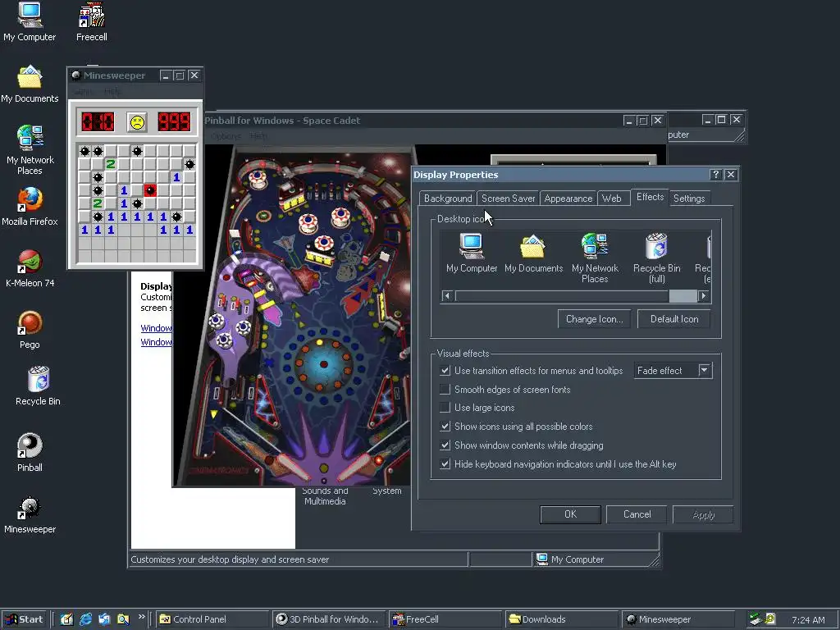The width and height of the screenshot is (840, 630).
Task: Enable Smooth edges of screen fonts
Action: [x=445, y=389]
